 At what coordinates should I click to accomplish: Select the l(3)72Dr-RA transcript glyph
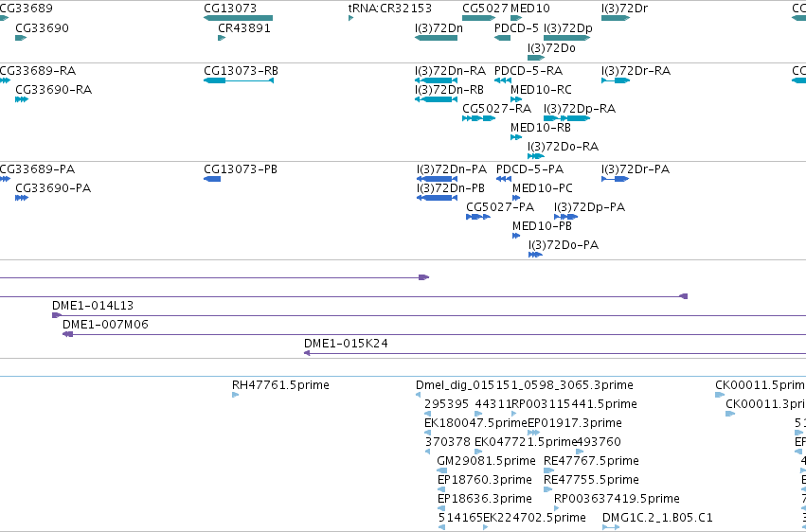click(x=616, y=80)
